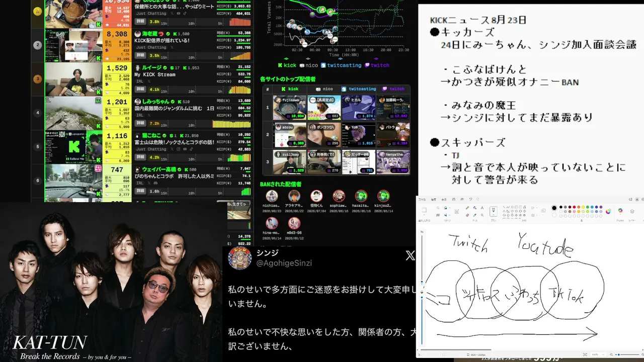The image size is (644, 362).
Task: Select the Pencil tool in Paint
Action: [467, 208]
